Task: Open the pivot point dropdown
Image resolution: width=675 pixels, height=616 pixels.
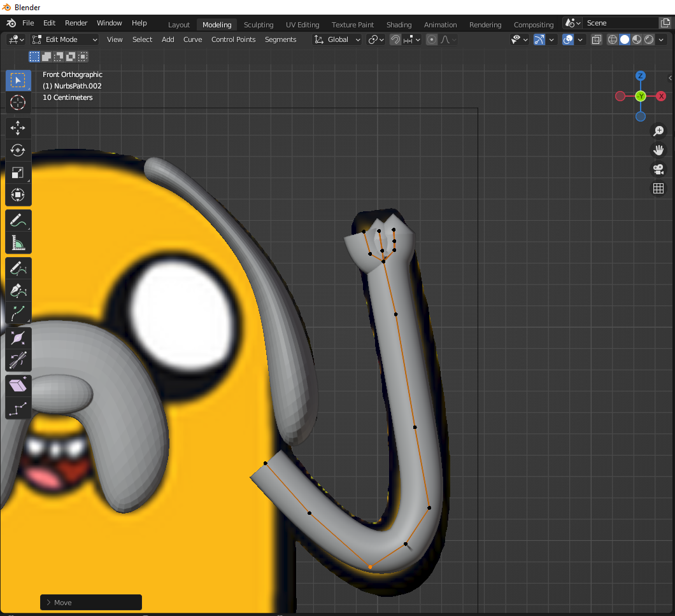Action: (376, 39)
